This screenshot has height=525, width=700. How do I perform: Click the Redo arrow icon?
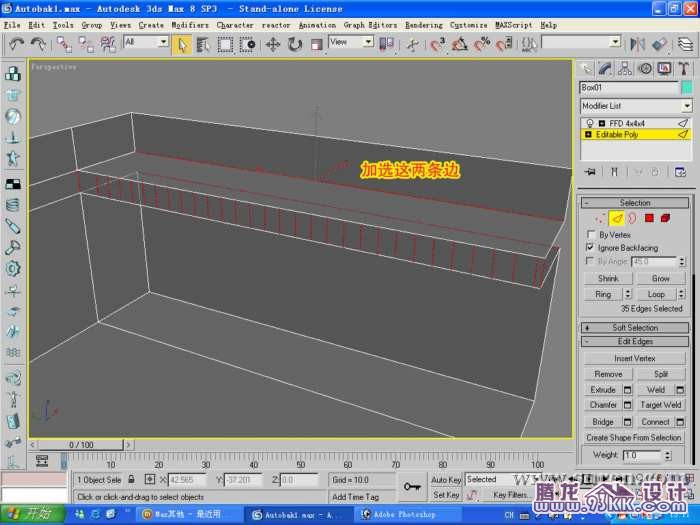point(38,44)
